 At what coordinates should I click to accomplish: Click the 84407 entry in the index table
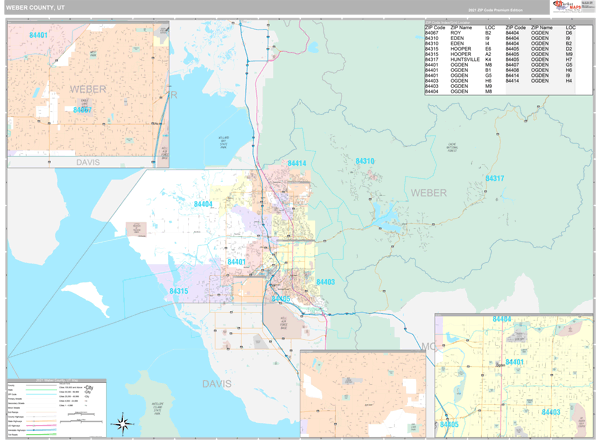[512, 65]
